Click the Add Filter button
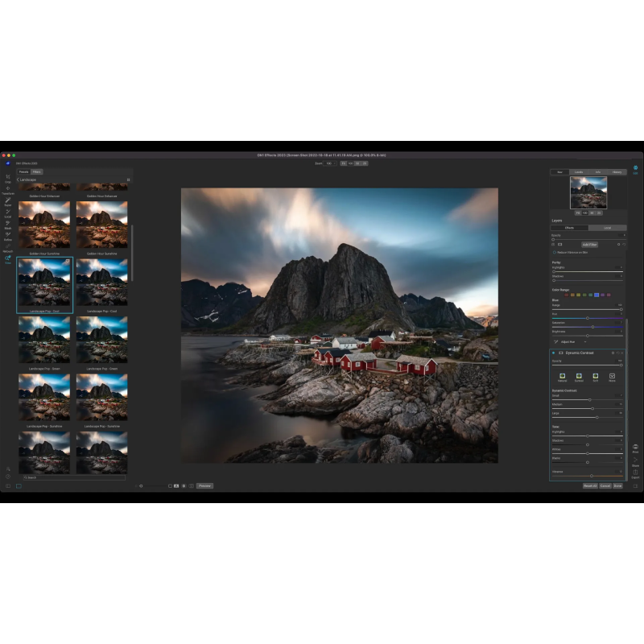Screen dimensions: 644x644 click(589, 244)
